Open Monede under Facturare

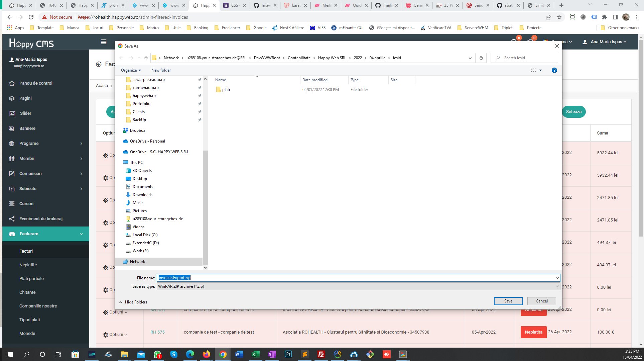[27, 334]
